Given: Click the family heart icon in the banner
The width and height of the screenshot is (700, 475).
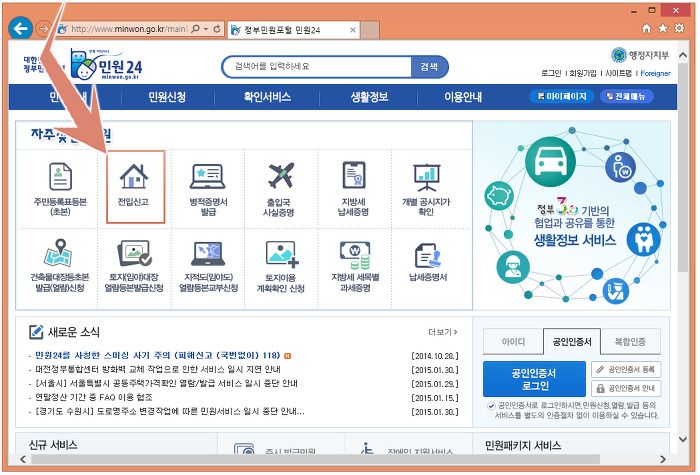Looking at the screenshot, I should click(643, 239).
